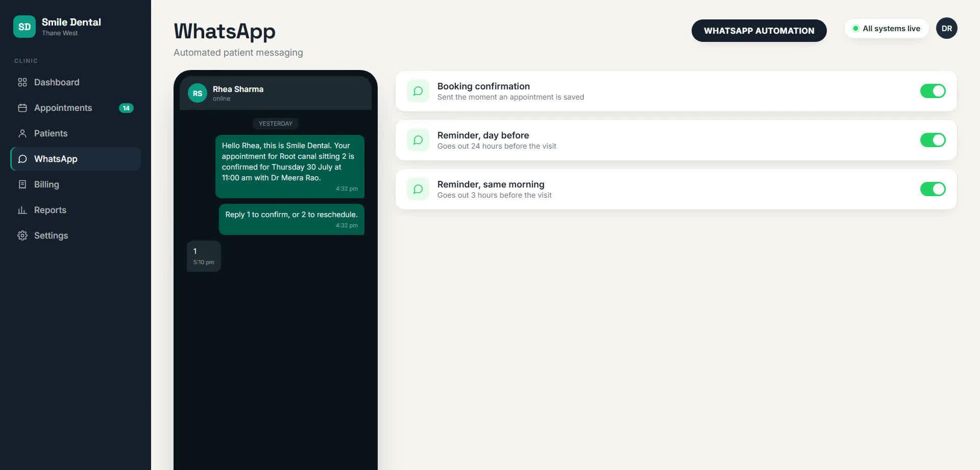Click the online status under Rhea Sharma
Screen dimensions: 980x470
click(222, 99)
